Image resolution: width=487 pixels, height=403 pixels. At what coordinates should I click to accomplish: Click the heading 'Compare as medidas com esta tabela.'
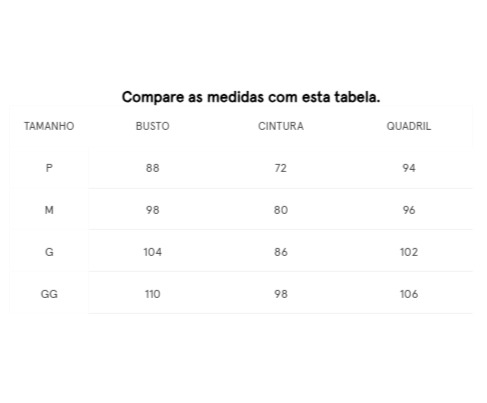(251, 97)
